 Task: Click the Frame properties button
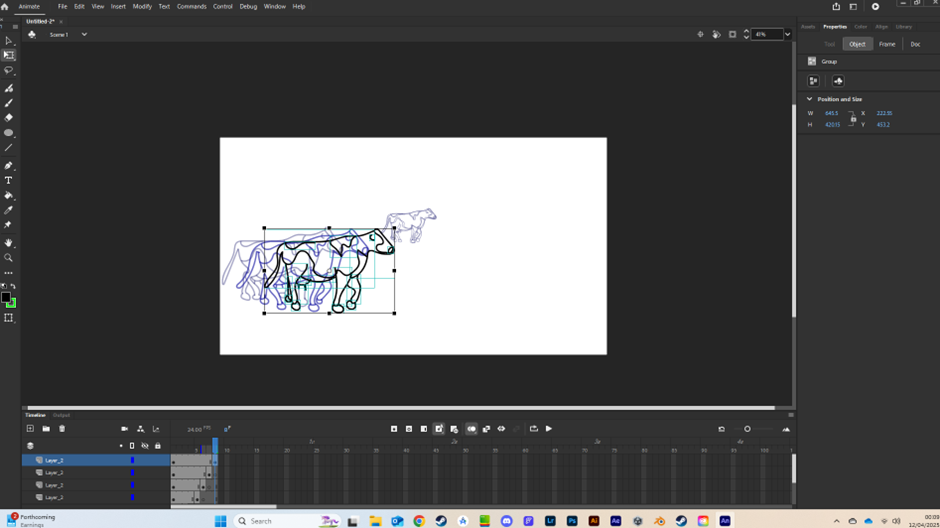click(x=887, y=44)
